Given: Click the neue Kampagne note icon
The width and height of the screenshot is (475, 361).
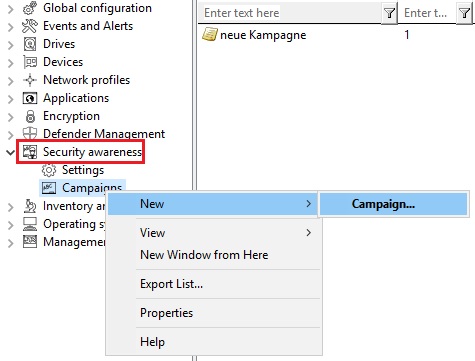Looking at the screenshot, I should click(210, 35).
